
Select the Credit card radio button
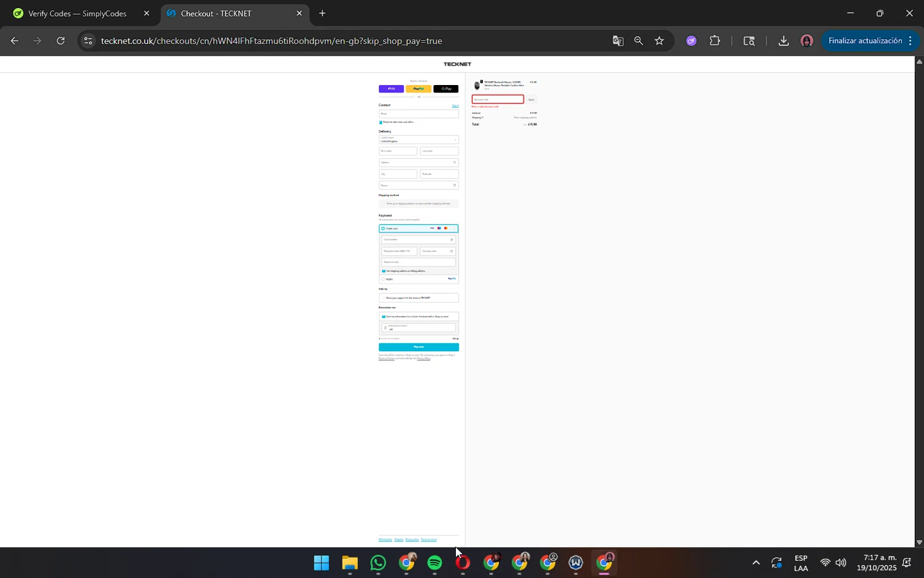[x=383, y=229]
